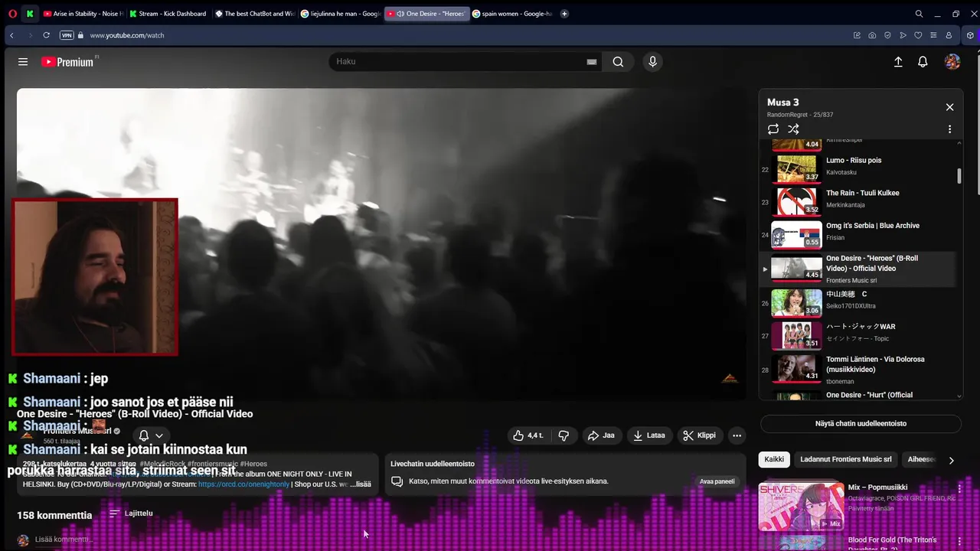Reload the page in browser toolbar
The height and width of the screenshot is (551, 980).
[46, 35]
